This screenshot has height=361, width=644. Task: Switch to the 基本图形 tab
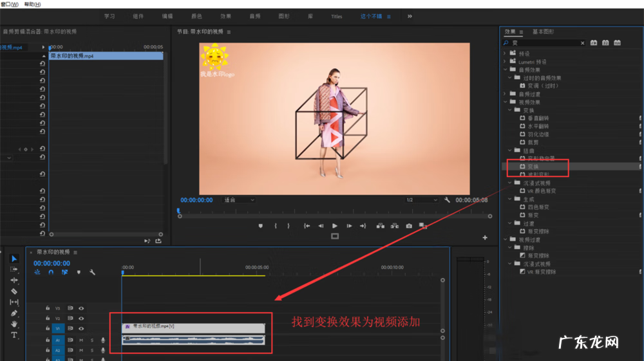click(542, 32)
